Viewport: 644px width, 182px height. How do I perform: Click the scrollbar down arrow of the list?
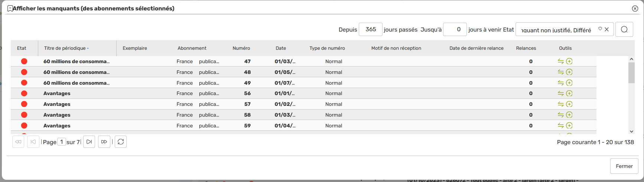[x=631, y=131]
